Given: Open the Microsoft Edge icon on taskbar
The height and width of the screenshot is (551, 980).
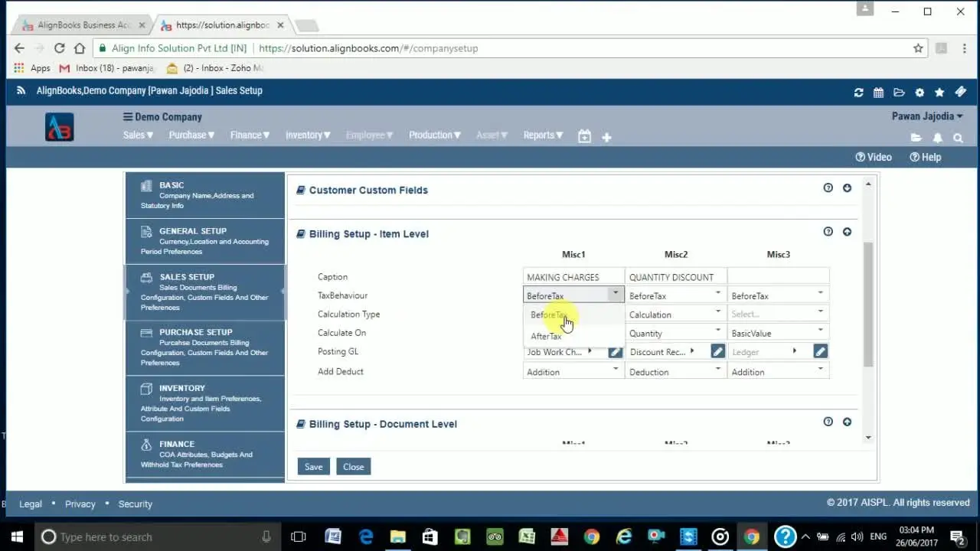Looking at the screenshot, I should pyautogui.click(x=365, y=536).
